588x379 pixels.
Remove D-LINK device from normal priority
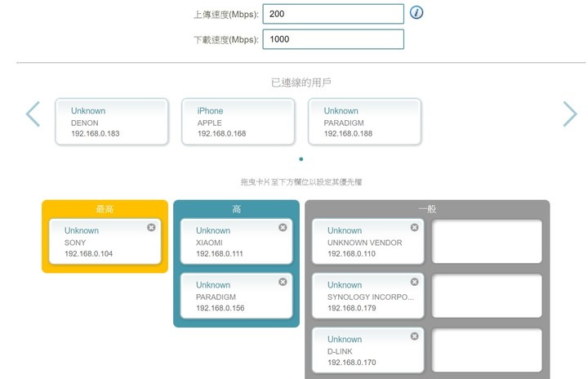(414, 337)
